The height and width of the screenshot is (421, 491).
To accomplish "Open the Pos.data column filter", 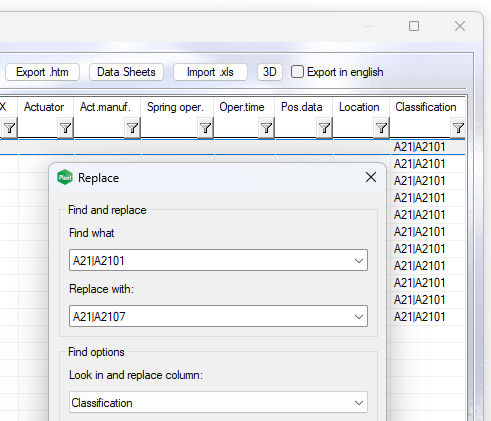I will (x=324, y=128).
